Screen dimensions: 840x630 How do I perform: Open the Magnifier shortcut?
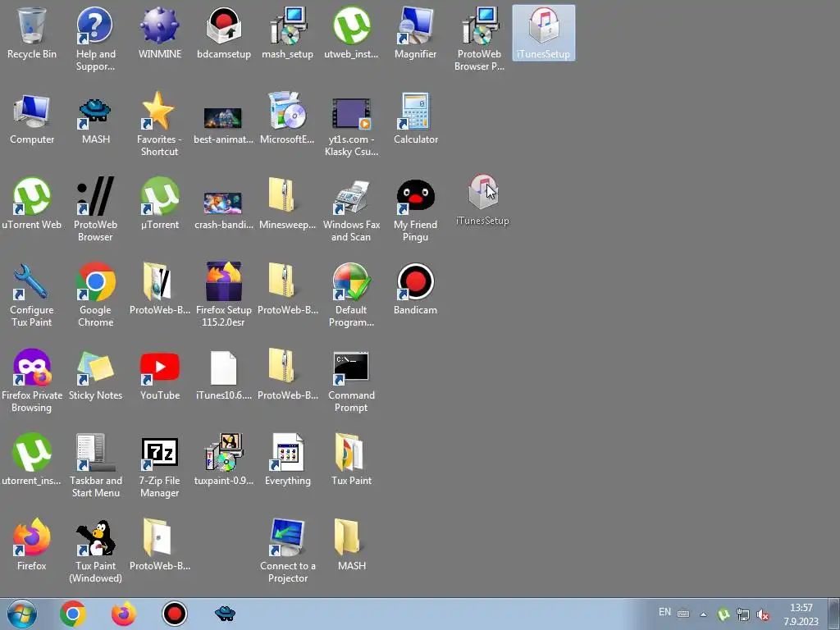pos(415,32)
